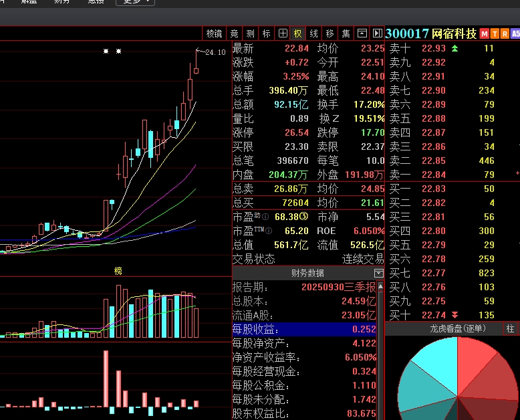Toggle the 权 adjusted-price button
Image resolution: width=520 pixels, height=420 pixels.
[x=298, y=33]
